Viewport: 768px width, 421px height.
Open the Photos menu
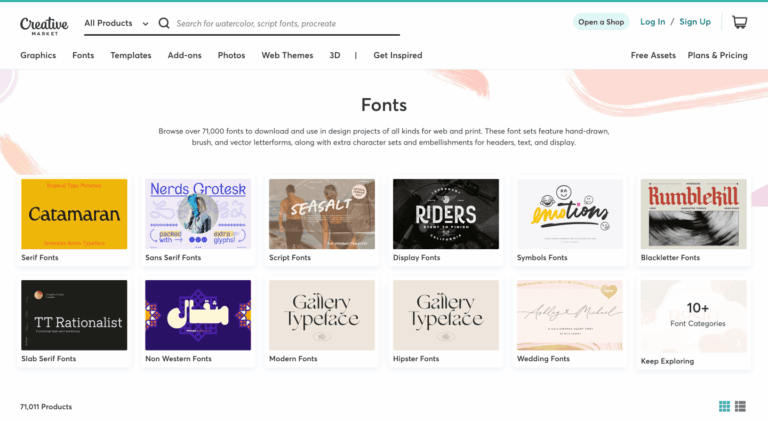tap(231, 55)
